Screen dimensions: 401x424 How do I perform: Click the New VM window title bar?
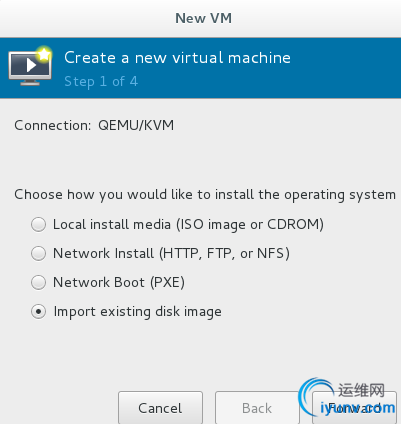(x=200, y=18)
